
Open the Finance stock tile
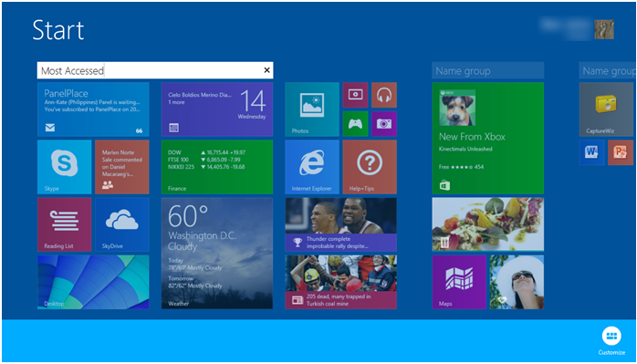217,167
